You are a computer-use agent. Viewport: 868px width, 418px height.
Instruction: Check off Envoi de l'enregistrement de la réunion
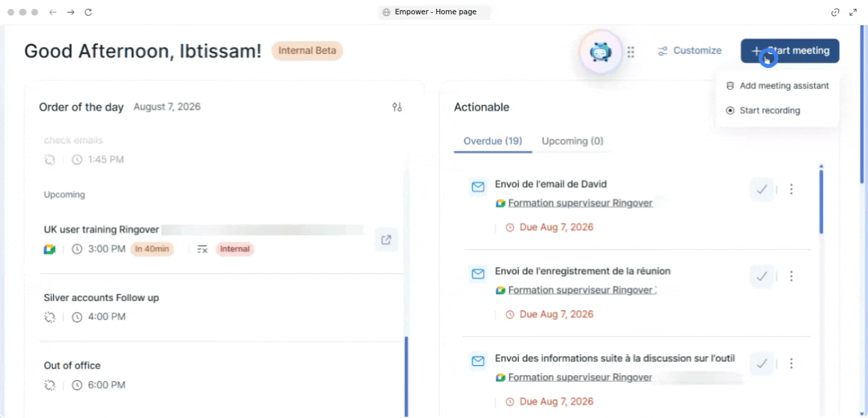point(762,276)
